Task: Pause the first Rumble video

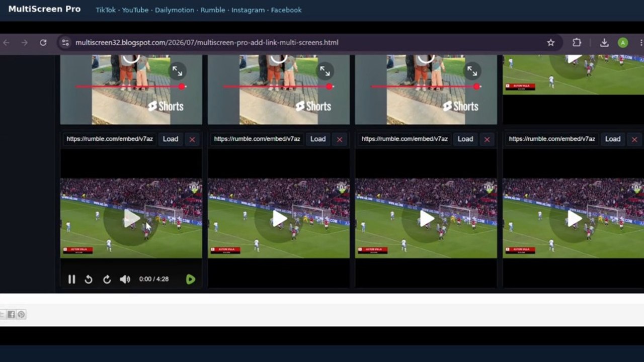Action: pos(71,279)
